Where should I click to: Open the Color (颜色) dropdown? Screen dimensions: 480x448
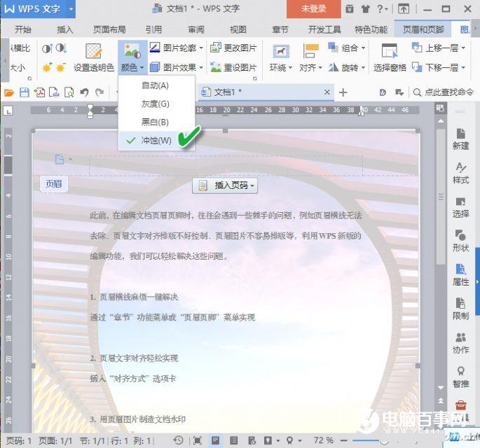[132, 57]
